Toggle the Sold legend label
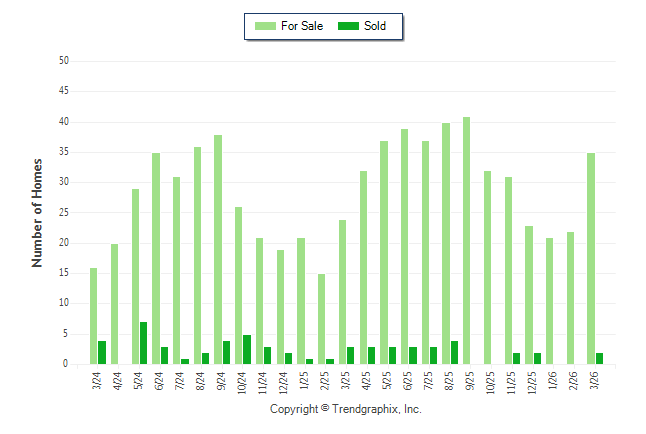Screen dimensions: 646x434 [375, 26]
